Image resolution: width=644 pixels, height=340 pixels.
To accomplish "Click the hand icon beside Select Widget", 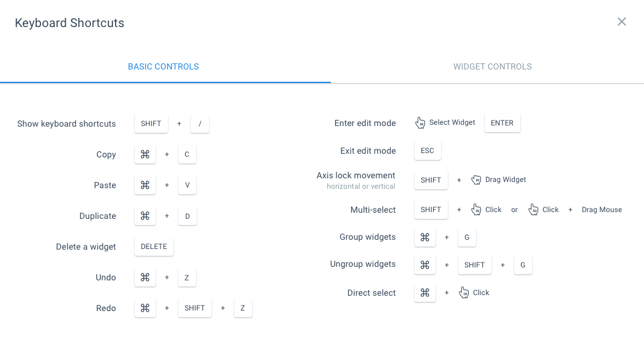I will coord(421,123).
